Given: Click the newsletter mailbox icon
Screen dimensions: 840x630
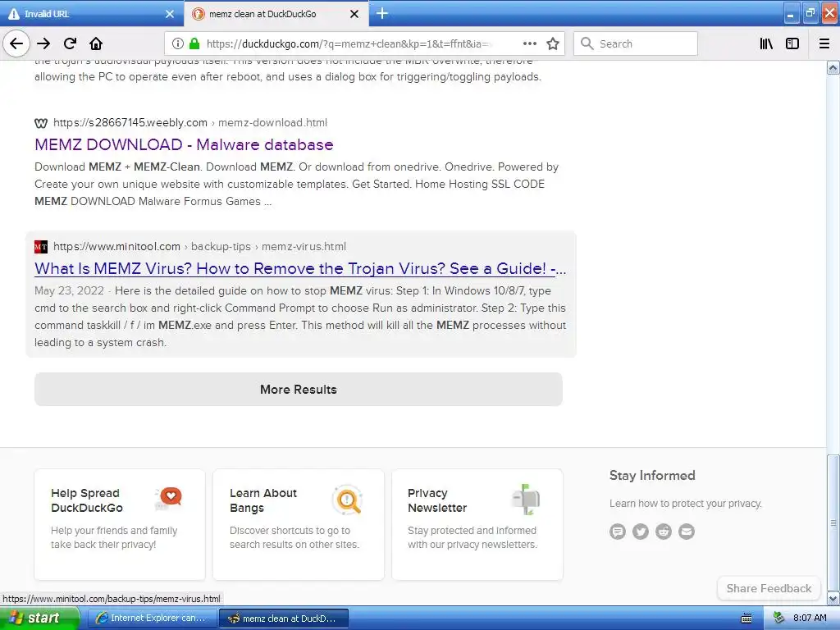Looking at the screenshot, I should (x=526, y=500).
